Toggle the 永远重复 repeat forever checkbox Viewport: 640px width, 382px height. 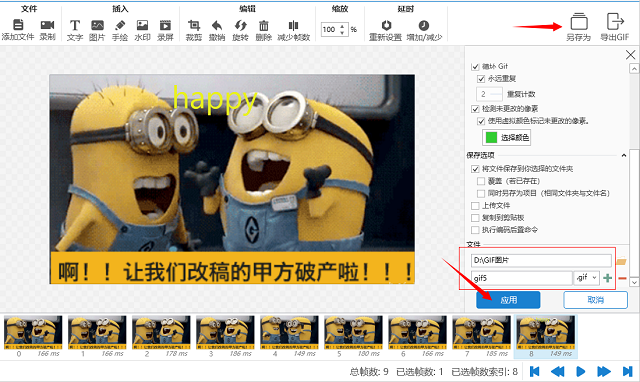(481, 79)
